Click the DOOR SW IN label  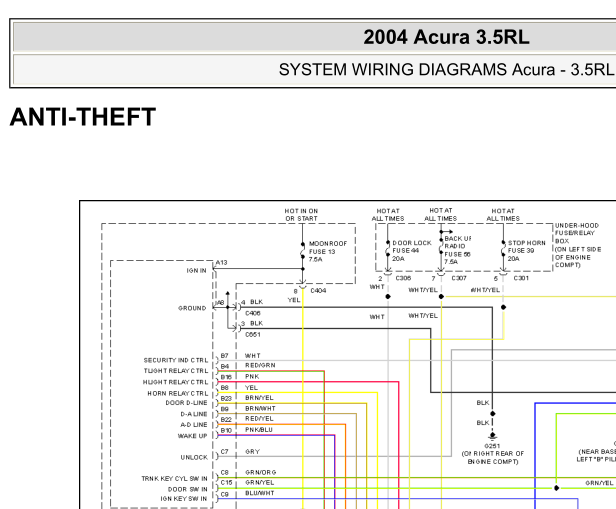click(x=187, y=489)
